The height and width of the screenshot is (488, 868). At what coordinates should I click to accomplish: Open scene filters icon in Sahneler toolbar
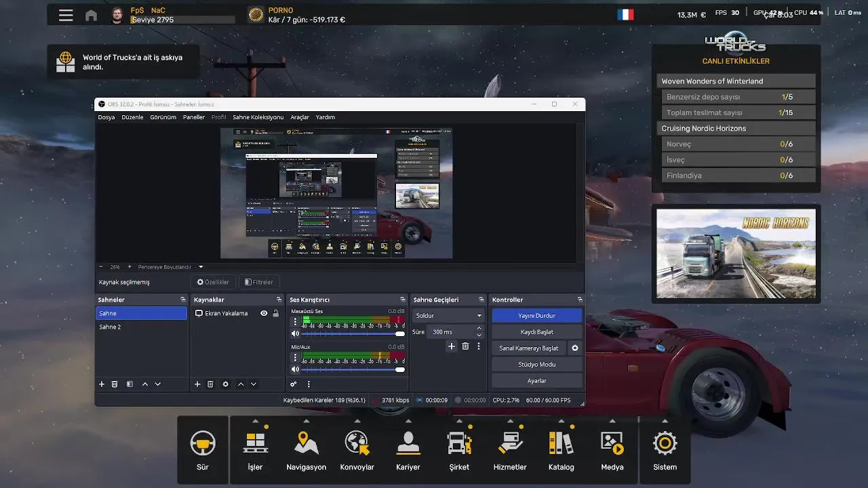click(x=130, y=384)
